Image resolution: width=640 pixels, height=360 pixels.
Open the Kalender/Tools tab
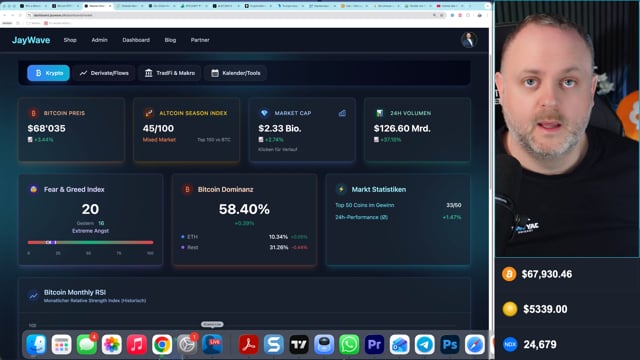pyautogui.click(x=236, y=73)
